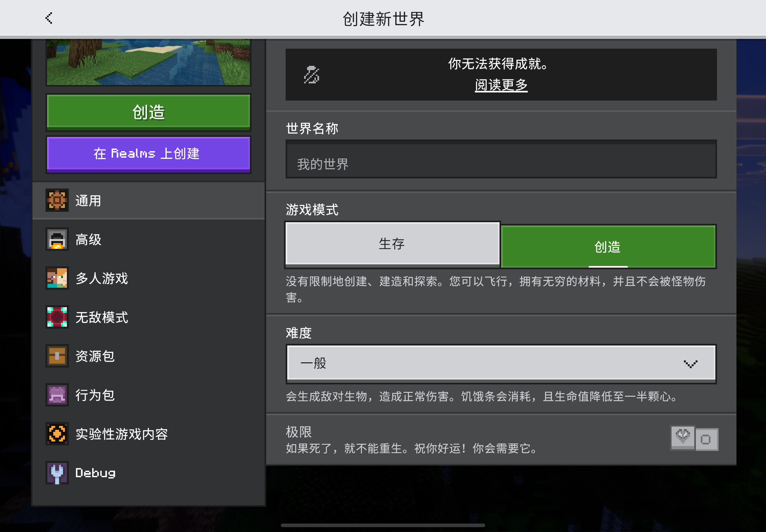Click the green 创造 create world button
Image resolution: width=766 pixels, height=532 pixels.
click(148, 112)
